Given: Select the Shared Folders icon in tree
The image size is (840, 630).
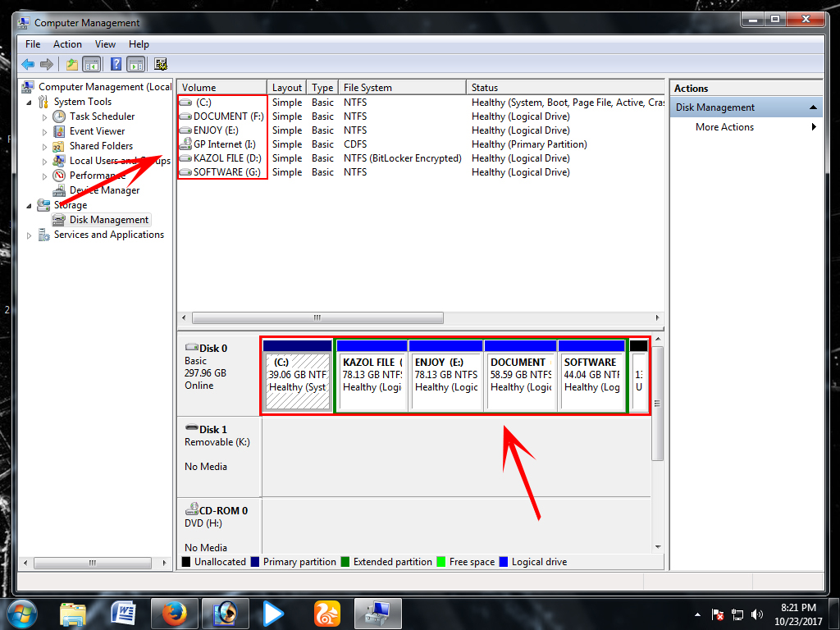Looking at the screenshot, I should (59, 146).
